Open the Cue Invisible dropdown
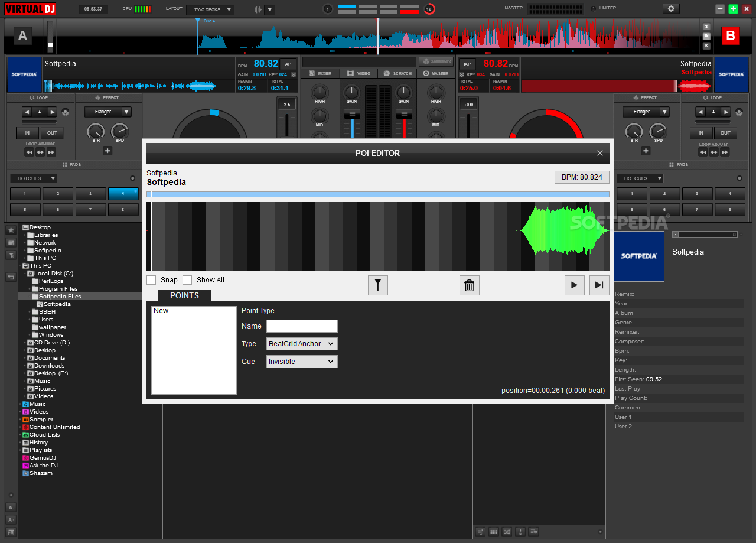Image resolution: width=756 pixels, height=543 pixels. 302,362
